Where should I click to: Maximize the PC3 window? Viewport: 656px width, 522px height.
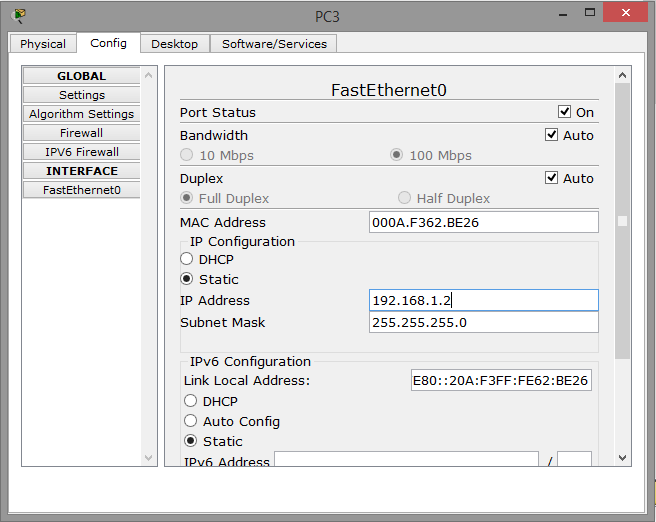[590, 13]
